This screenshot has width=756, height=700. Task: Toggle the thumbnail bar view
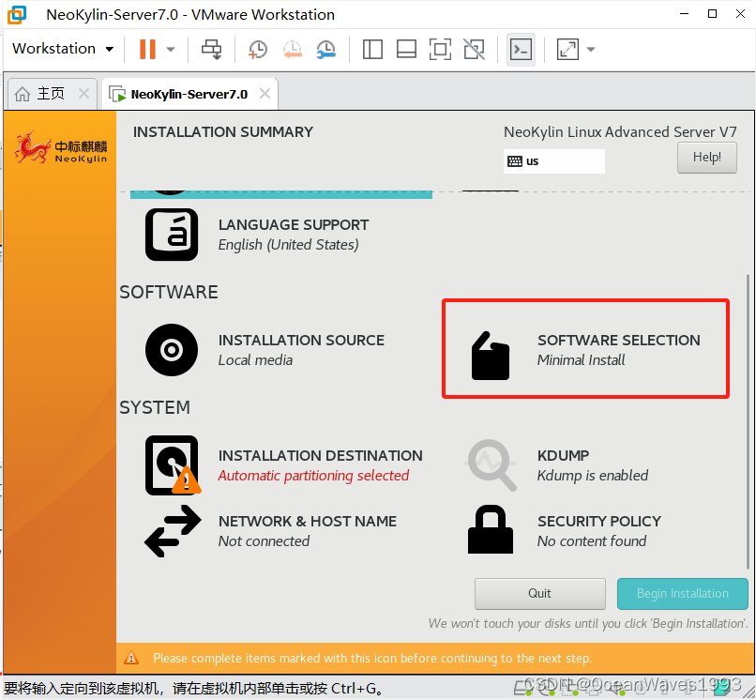pos(406,49)
